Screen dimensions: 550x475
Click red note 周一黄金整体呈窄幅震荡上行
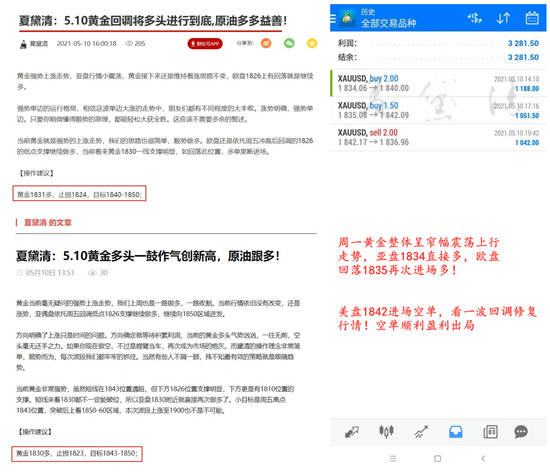pos(418,256)
